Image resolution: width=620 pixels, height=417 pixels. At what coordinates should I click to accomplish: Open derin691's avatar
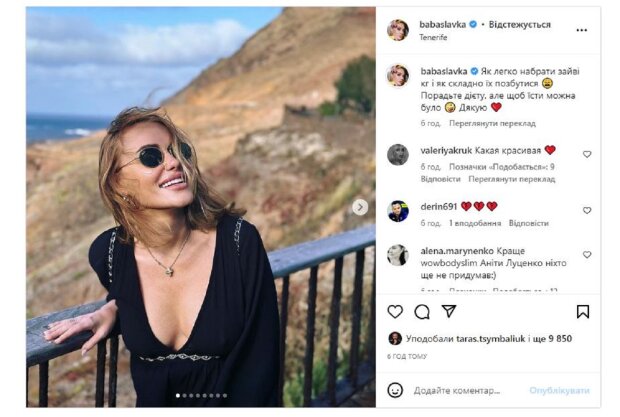click(397, 210)
